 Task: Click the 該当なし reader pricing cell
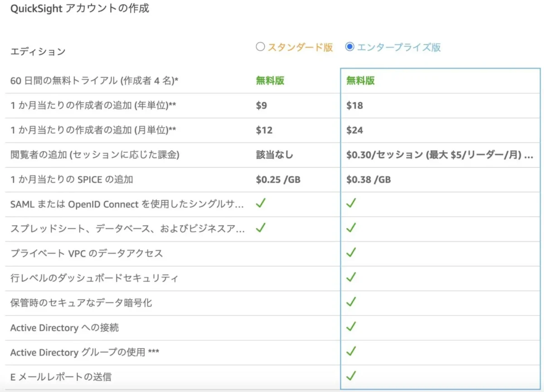click(x=274, y=155)
